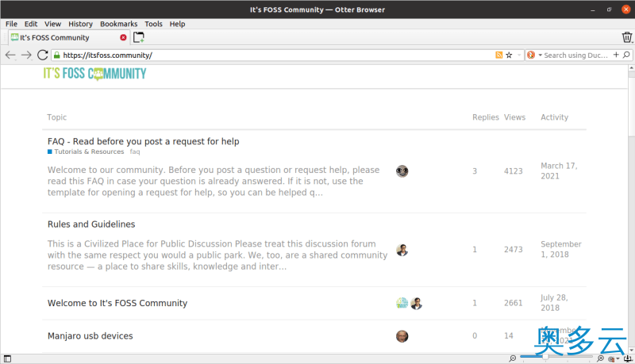The height and width of the screenshot is (364, 635).
Task: Select the It's FOSS Community tab
Action: [68, 37]
